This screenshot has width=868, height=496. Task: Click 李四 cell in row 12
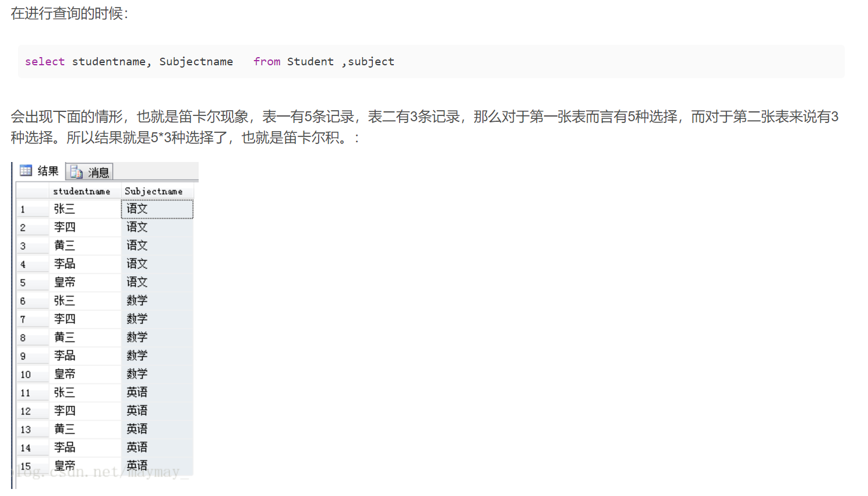click(84, 411)
